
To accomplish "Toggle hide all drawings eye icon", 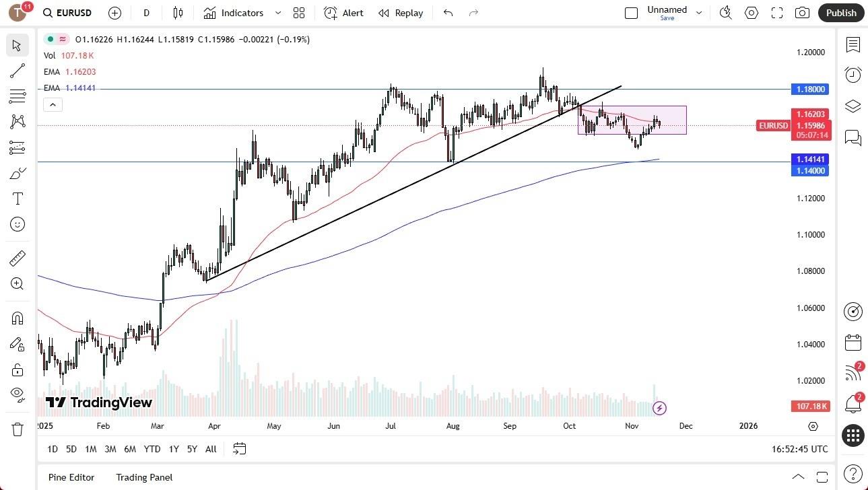I will tap(18, 394).
